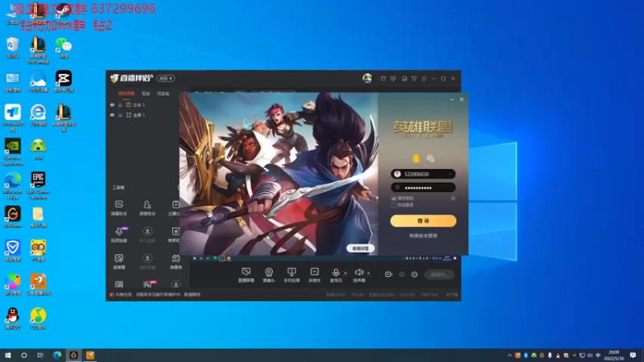644x362 pixels.
Task: Select QQ login method icon
Action: point(416,158)
